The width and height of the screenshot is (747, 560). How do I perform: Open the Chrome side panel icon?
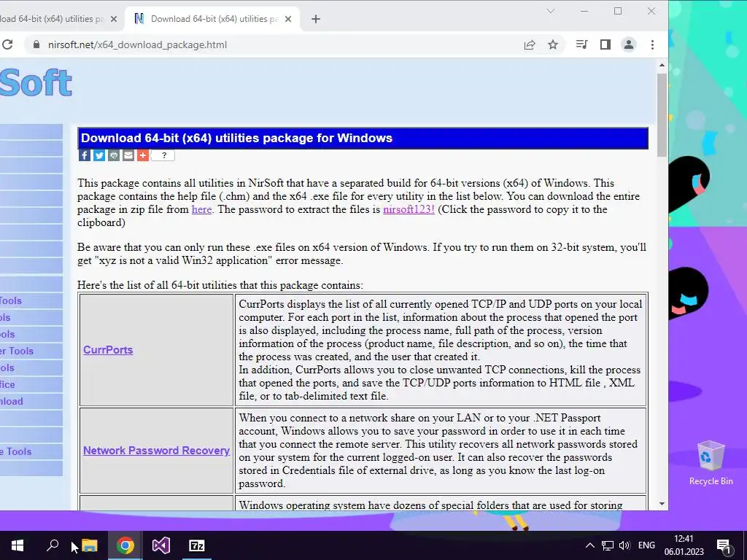click(x=605, y=44)
